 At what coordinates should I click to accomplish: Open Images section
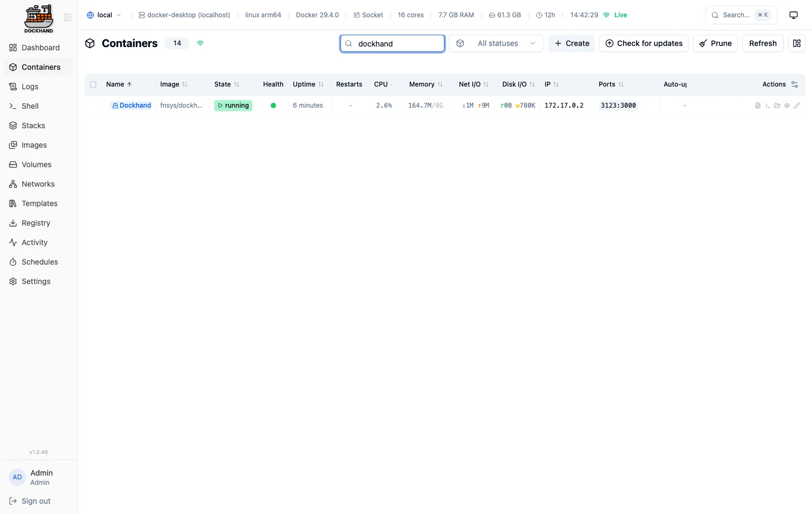pyautogui.click(x=38, y=145)
